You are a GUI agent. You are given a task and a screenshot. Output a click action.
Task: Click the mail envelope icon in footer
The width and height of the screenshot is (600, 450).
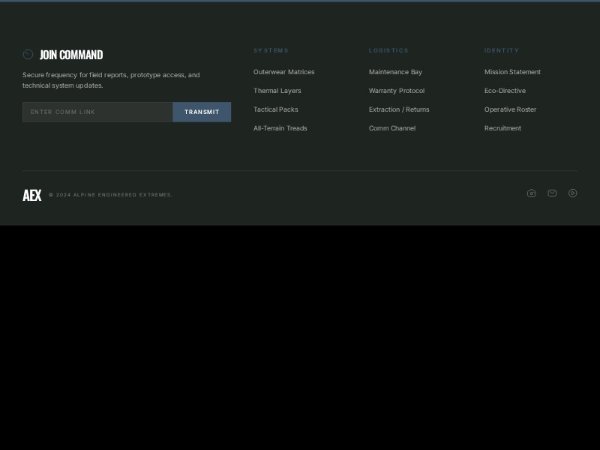click(x=552, y=193)
